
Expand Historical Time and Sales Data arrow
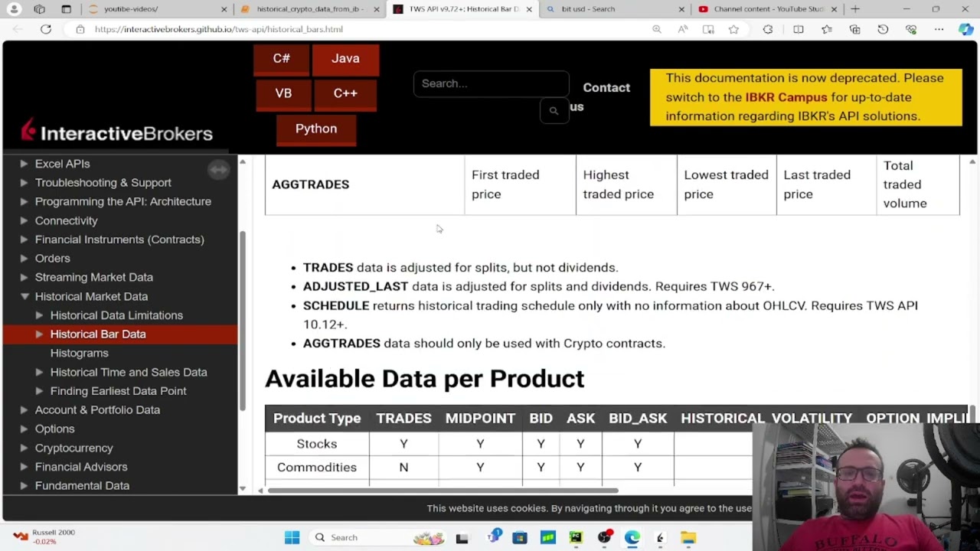coord(39,372)
